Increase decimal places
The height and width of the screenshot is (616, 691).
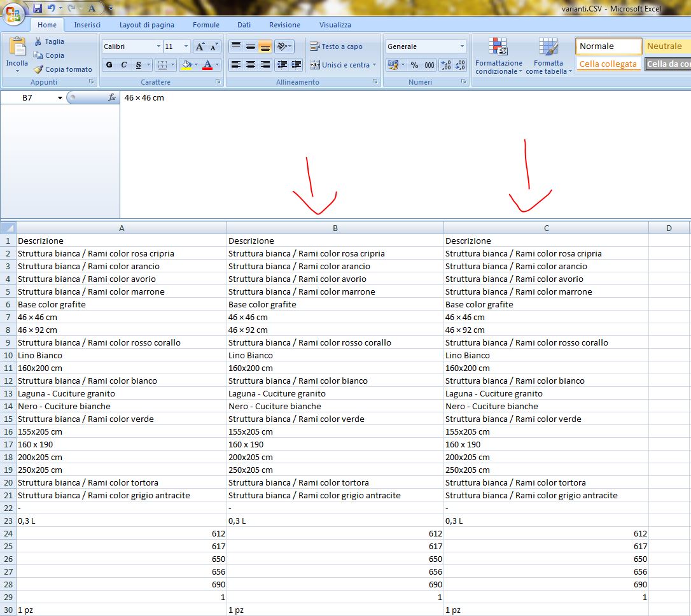tap(446, 65)
